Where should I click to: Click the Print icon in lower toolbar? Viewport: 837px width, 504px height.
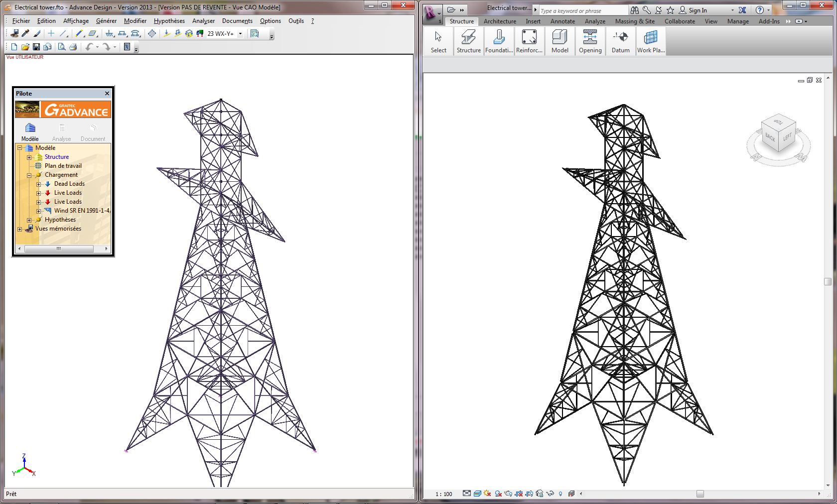click(x=73, y=47)
